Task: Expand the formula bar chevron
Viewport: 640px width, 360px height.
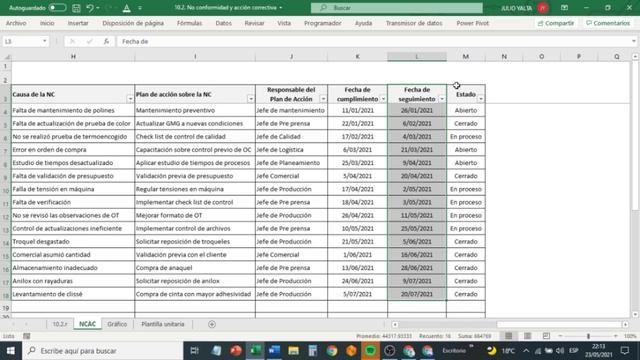Action: pos(634,41)
